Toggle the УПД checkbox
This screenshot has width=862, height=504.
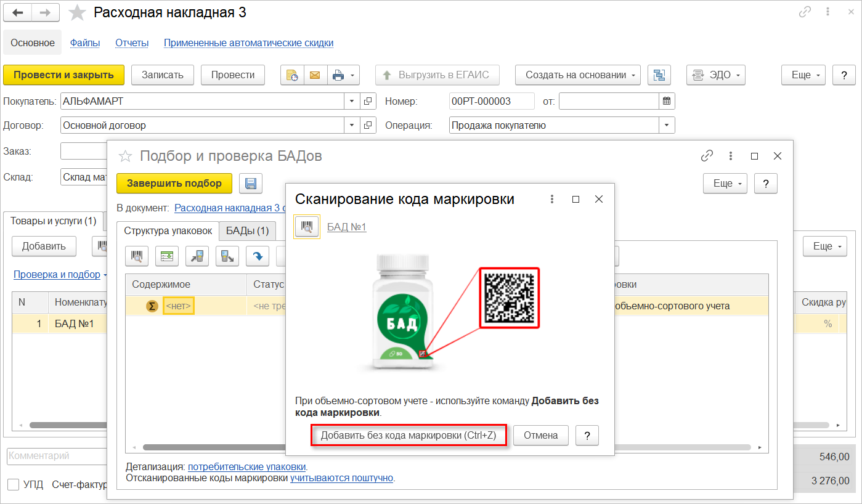(13, 484)
